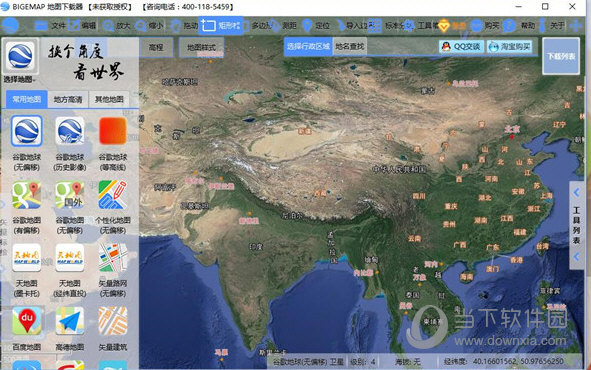This screenshot has height=370, width=591.
Task: Click 中华人民共和国 label on the map
Action: [400, 169]
